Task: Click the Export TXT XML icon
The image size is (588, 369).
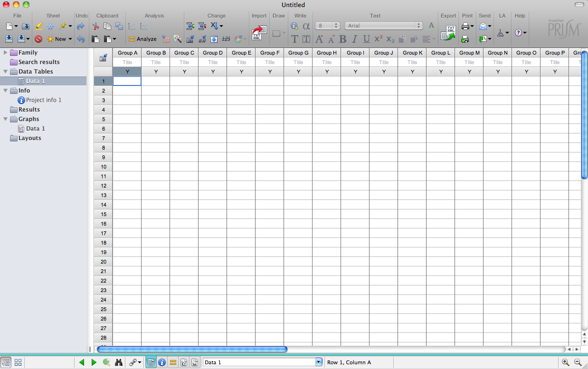Action: coord(448,33)
